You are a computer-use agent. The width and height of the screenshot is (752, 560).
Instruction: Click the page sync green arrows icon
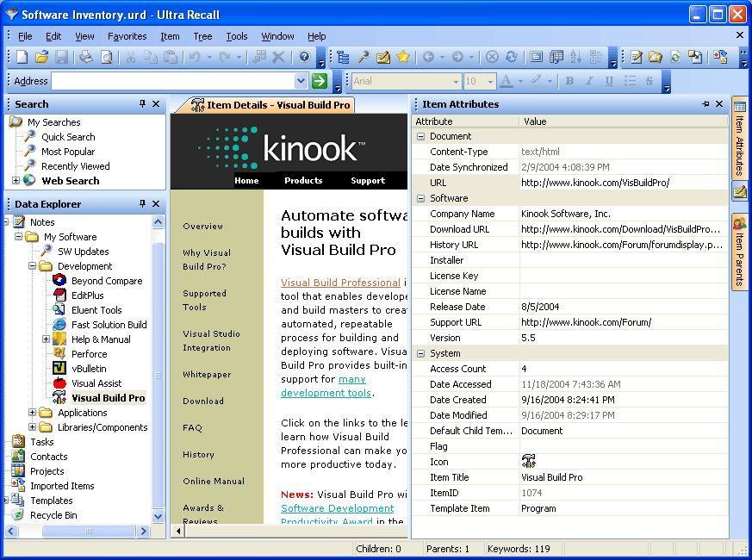675,57
